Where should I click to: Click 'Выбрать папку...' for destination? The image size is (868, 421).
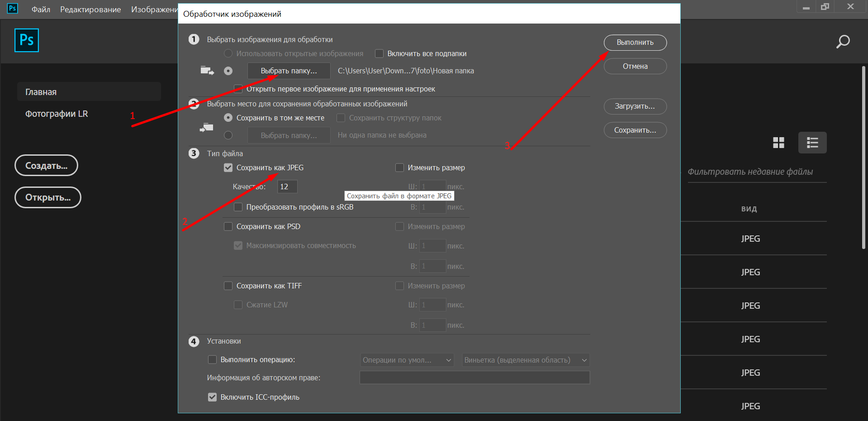pyautogui.click(x=289, y=135)
